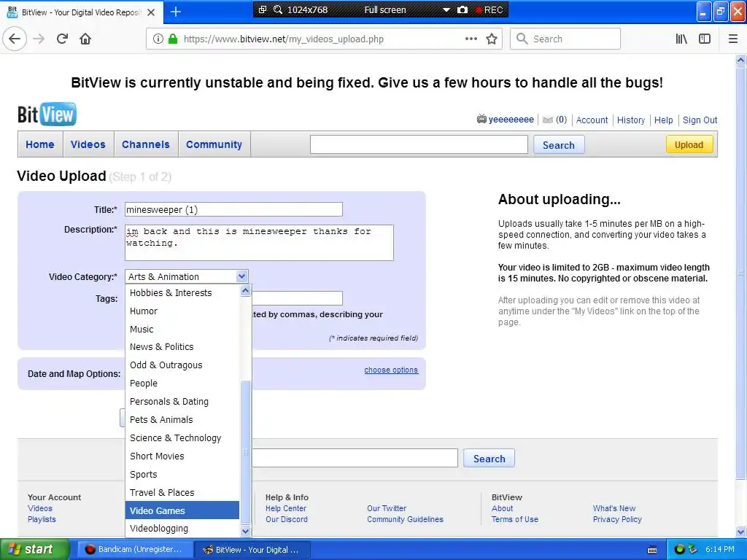The width and height of the screenshot is (747, 560).
Task: Click the top Search button
Action: pos(558,145)
